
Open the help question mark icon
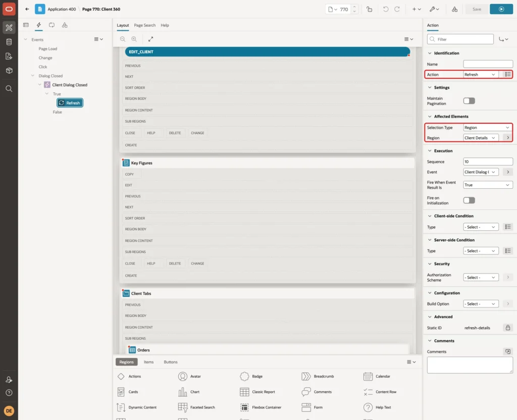coord(9,393)
